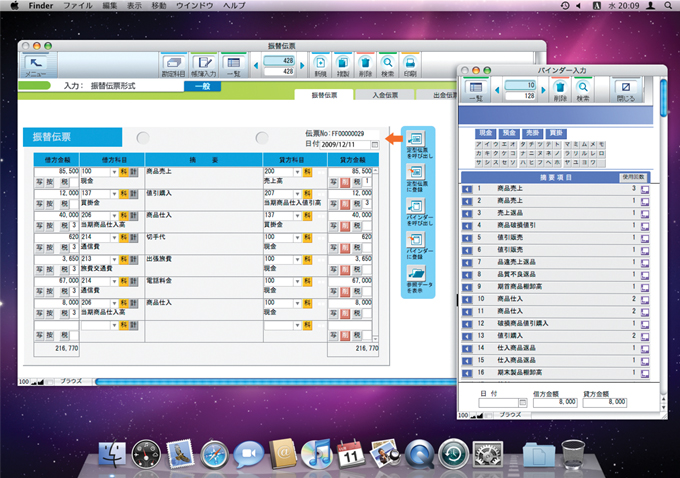680x478 pixels.
Task: Click the ア kana index key
Action: pos(479,144)
